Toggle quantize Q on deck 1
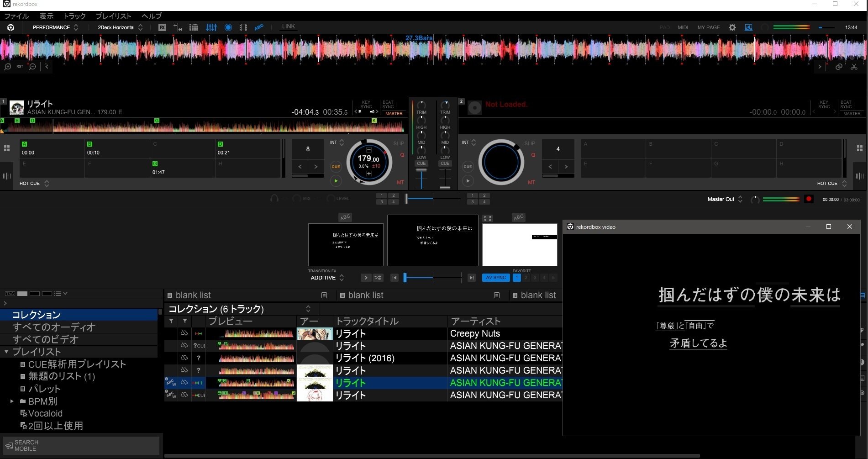This screenshot has height=459, width=868. pos(402,155)
